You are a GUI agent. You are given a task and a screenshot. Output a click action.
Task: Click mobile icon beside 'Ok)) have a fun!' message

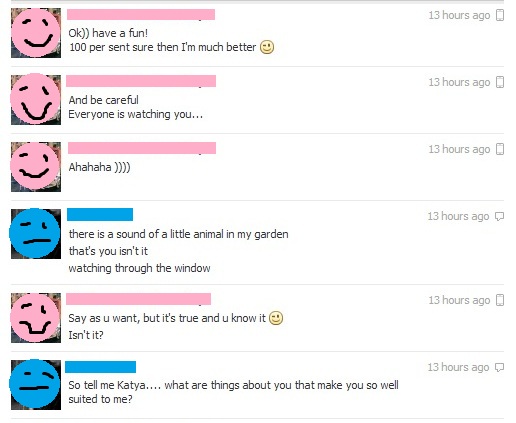tap(500, 15)
